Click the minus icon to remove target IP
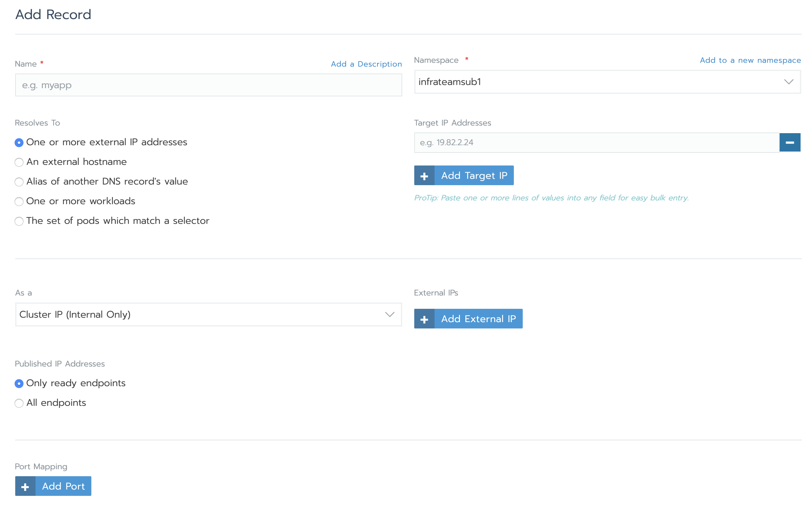This screenshot has height=506, width=812. click(x=789, y=143)
